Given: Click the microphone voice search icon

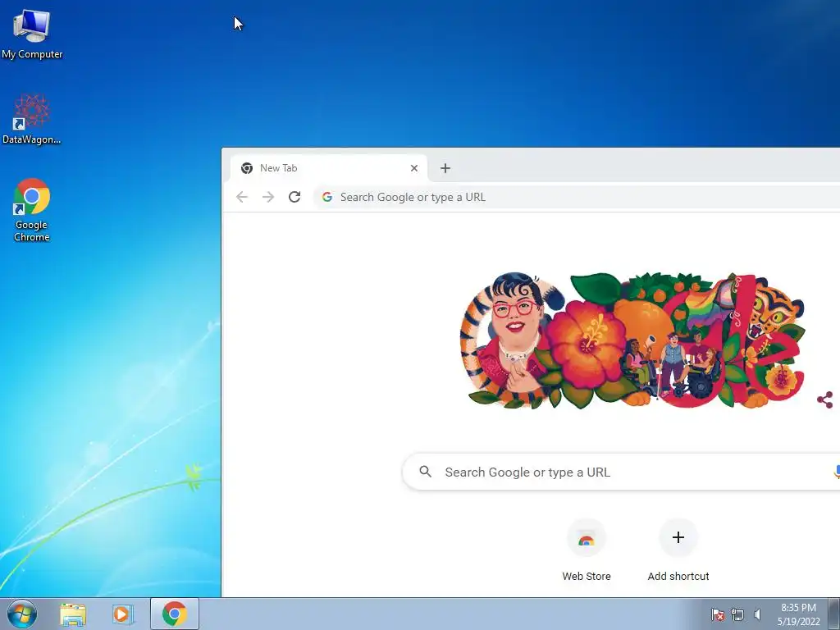Looking at the screenshot, I should point(837,472).
